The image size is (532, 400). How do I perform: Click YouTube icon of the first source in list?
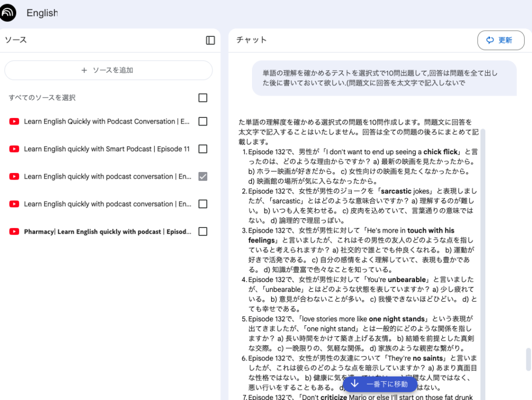[14, 122]
